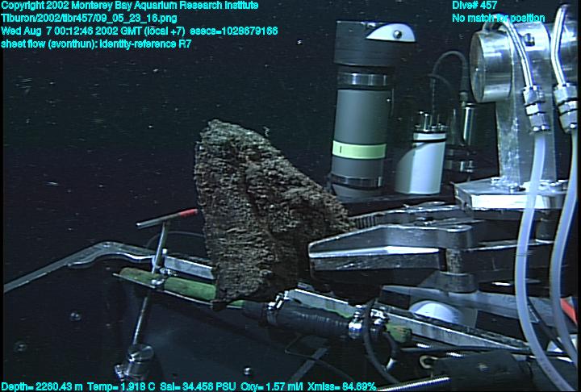The width and height of the screenshot is (581, 392).
Task: Select the 'Temp= 1.918 C' reading
Action: [x=121, y=387]
